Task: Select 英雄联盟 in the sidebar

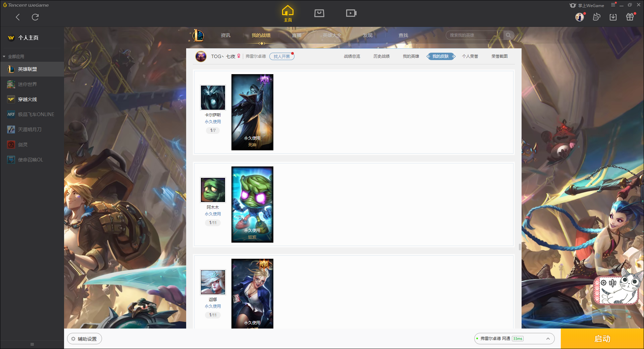Action: (x=32, y=69)
